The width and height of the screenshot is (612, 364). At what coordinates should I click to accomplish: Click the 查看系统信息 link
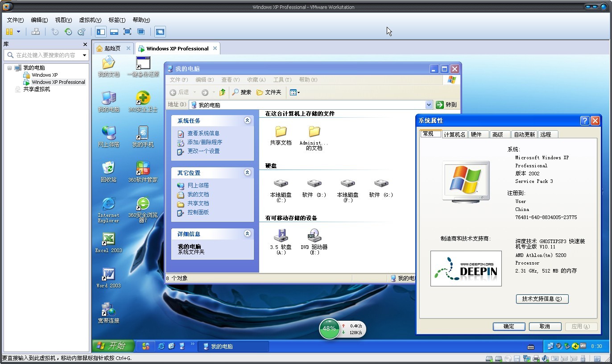coord(203,133)
